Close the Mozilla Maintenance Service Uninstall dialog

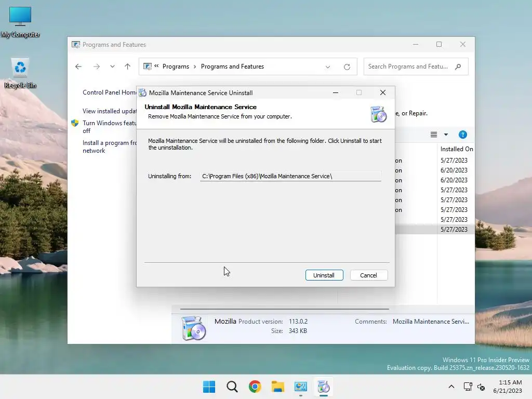(383, 92)
